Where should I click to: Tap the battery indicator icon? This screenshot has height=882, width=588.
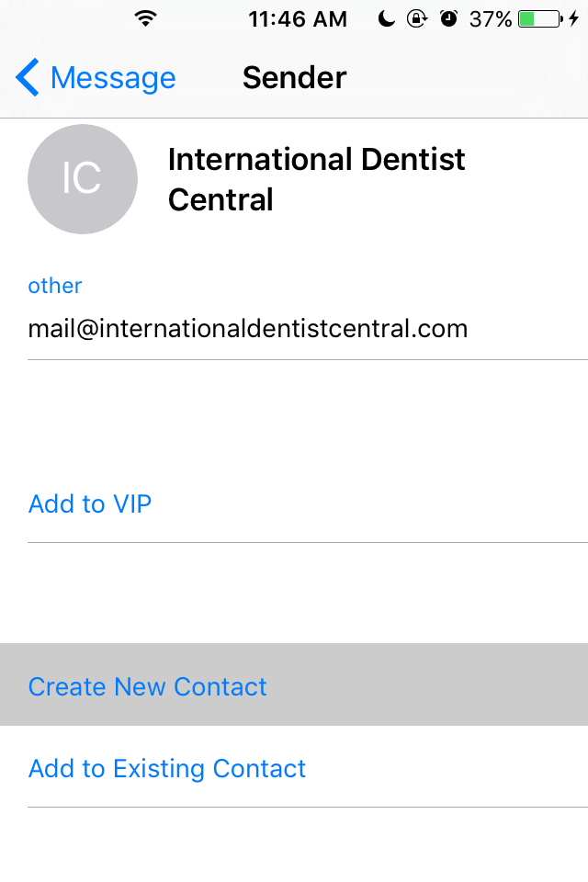pos(541,19)
